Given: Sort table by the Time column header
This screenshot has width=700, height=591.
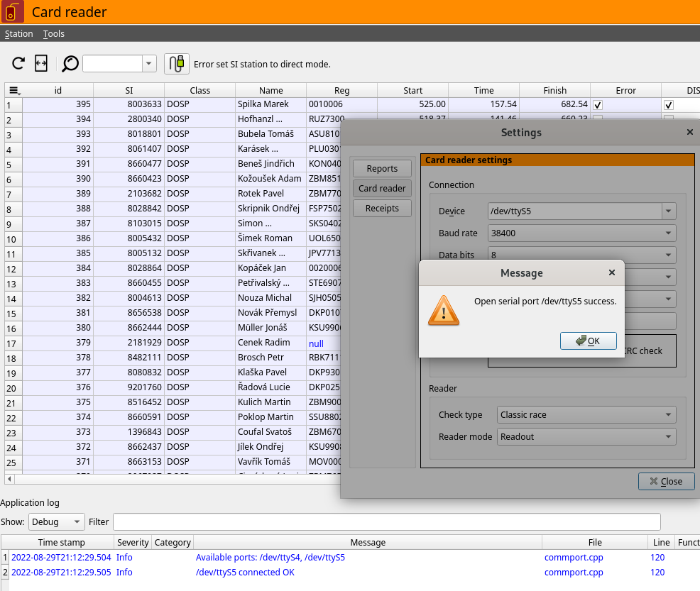Looking at the screenshot, I should (x=483, y=91).
